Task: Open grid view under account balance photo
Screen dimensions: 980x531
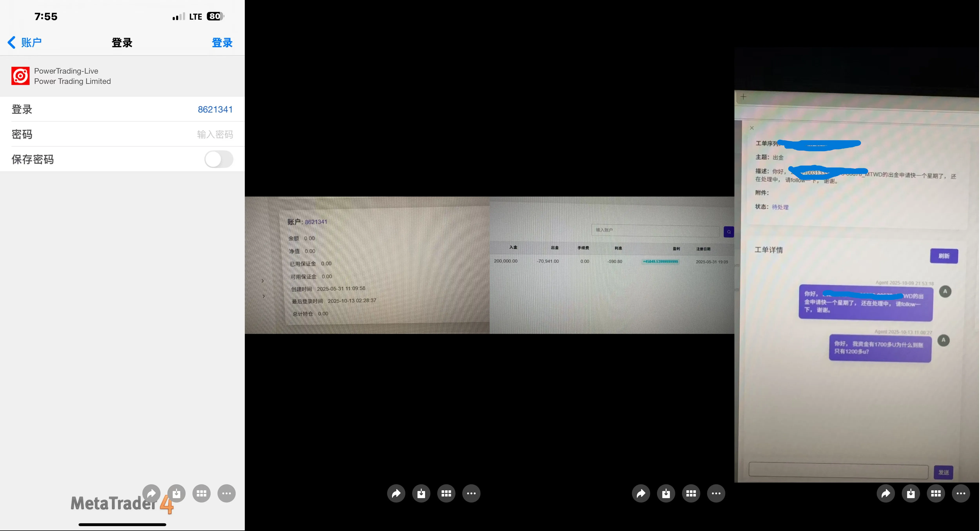Action: (446, 493)
